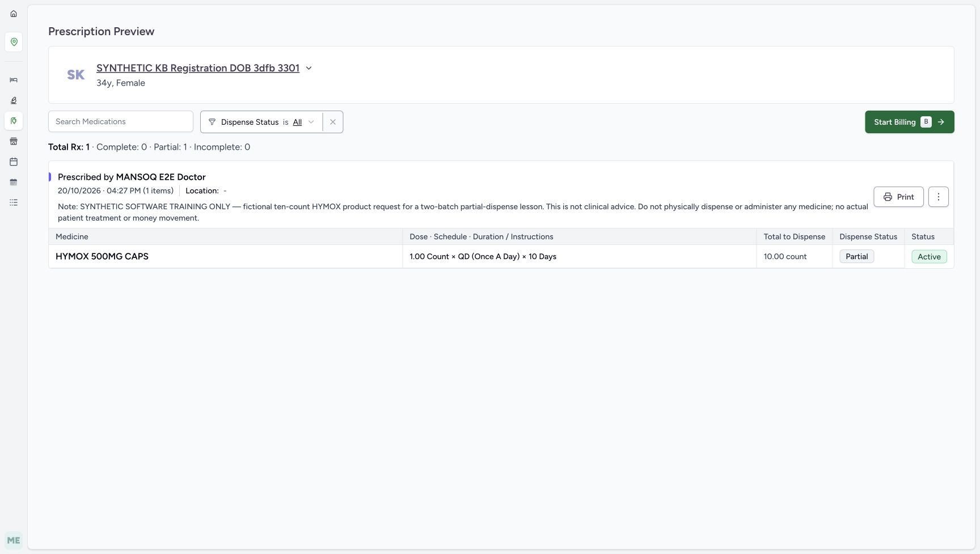Image resolution: width=980 pixels, height=554 pixels.
Task: Select the pharmacy pill sidebar icon
Action: 14,121
